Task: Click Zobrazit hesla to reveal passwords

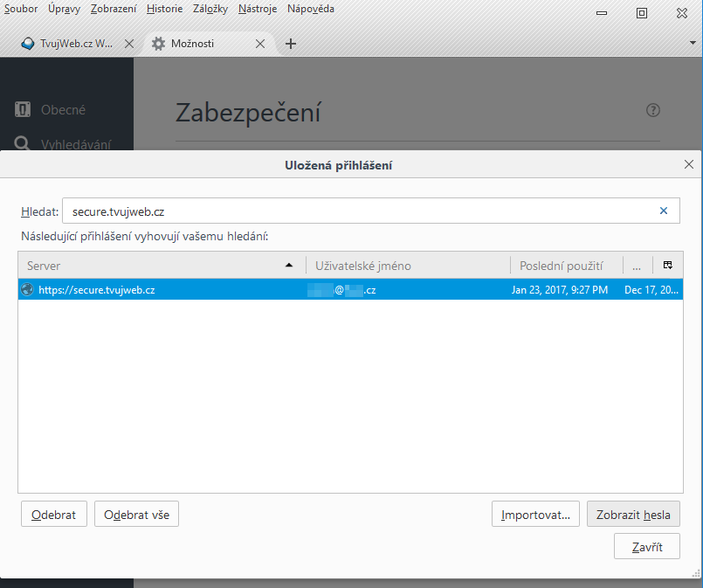Action: (x=632, y=515)
